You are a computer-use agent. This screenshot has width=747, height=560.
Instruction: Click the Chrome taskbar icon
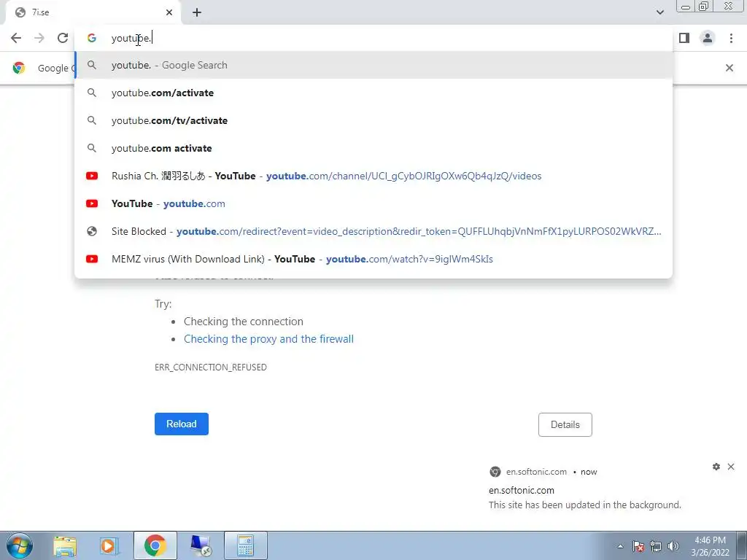click(x=155, y=545)
